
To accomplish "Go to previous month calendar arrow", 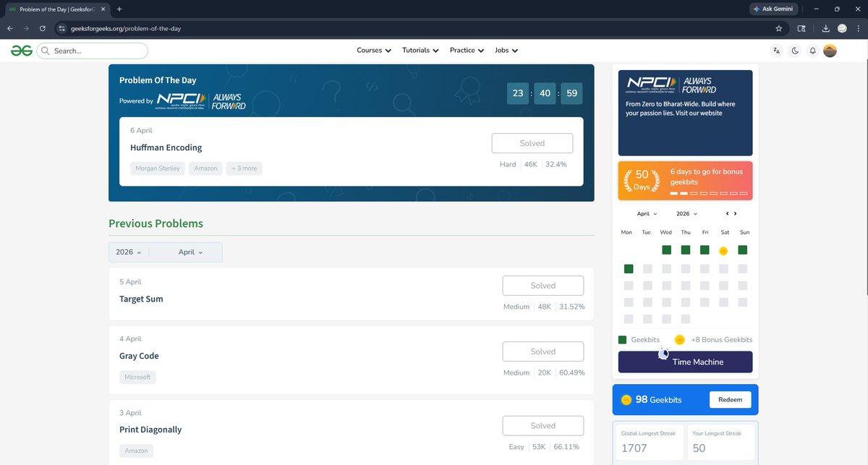I will (728, 213).
